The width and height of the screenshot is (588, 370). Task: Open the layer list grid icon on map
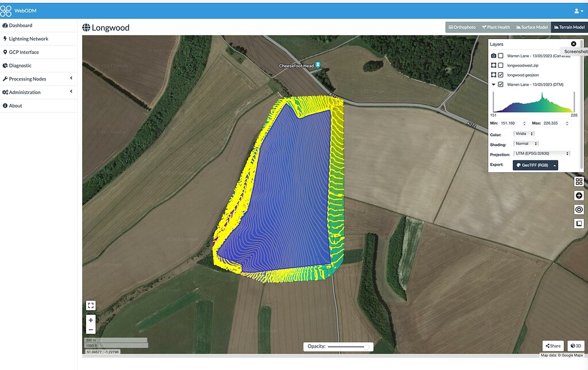coord(579,182)
